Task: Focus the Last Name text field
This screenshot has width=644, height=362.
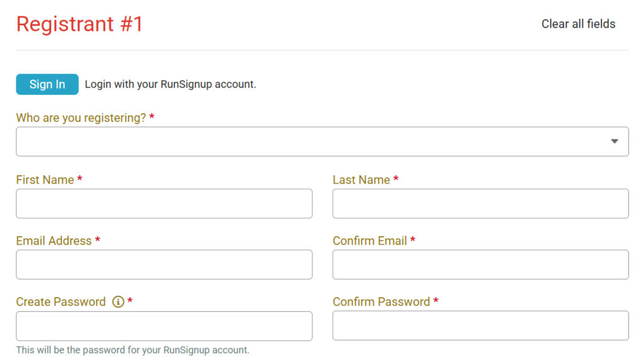Action: (480, 204)
